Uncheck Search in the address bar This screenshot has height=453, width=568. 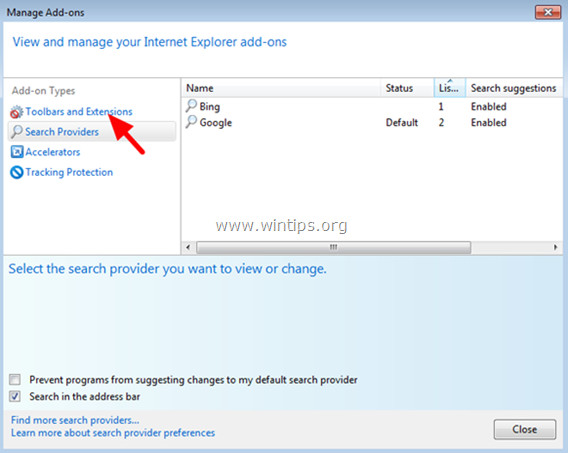click(x=15, y=396)
